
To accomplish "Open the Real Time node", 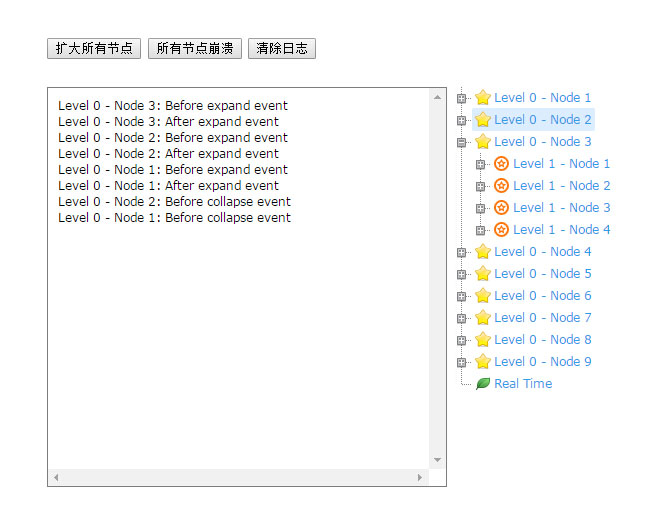I will pos(522,384).
